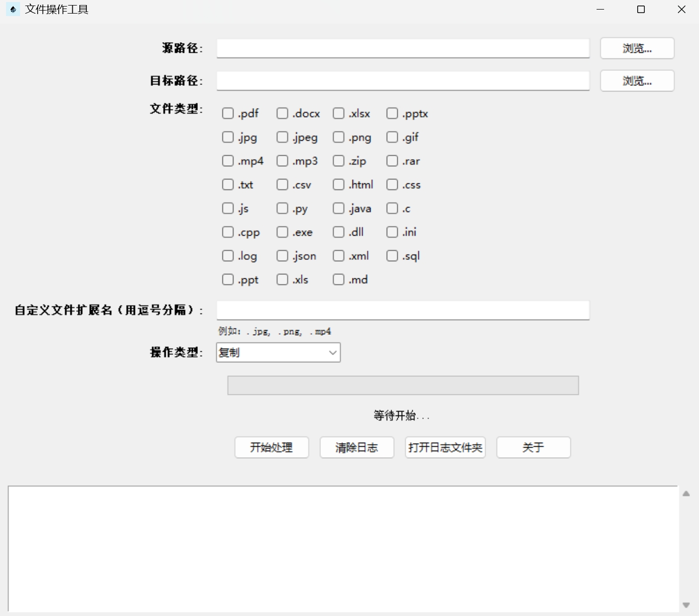Toggle the .rar checkbox

click(x=392, y=161)
